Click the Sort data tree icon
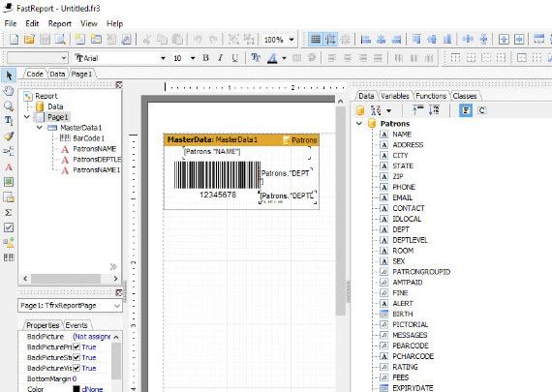 pyautogui.click(x=376, y=110)
